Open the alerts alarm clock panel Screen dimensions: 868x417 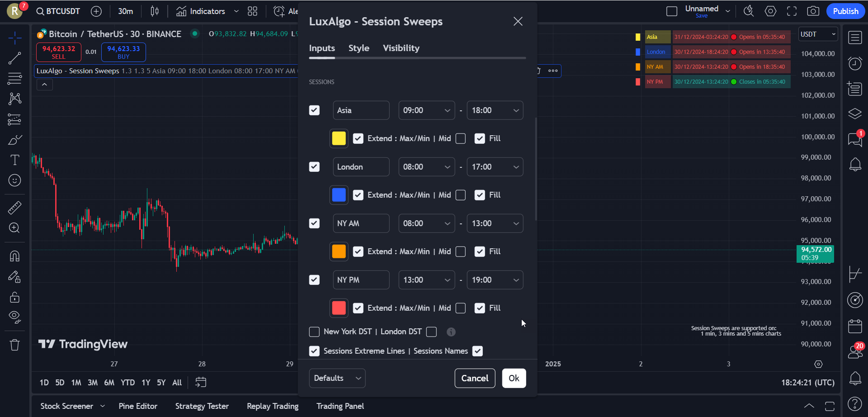tap(855, 64)
